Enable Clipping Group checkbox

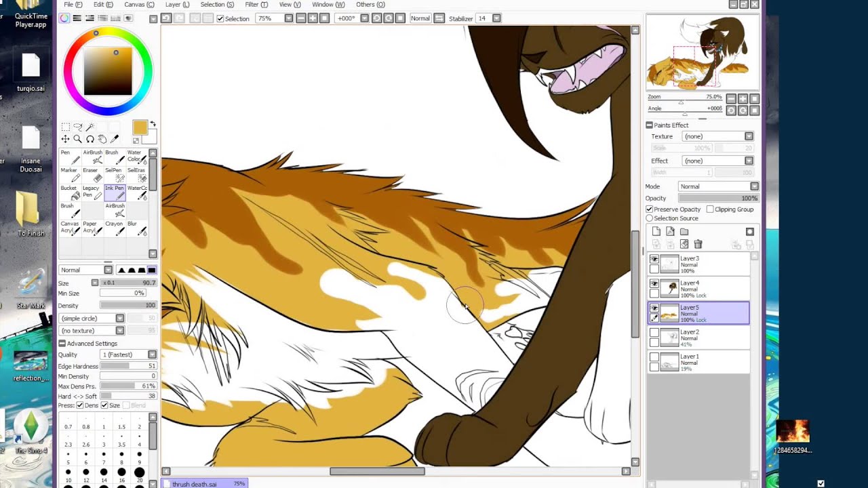(710, 209)
